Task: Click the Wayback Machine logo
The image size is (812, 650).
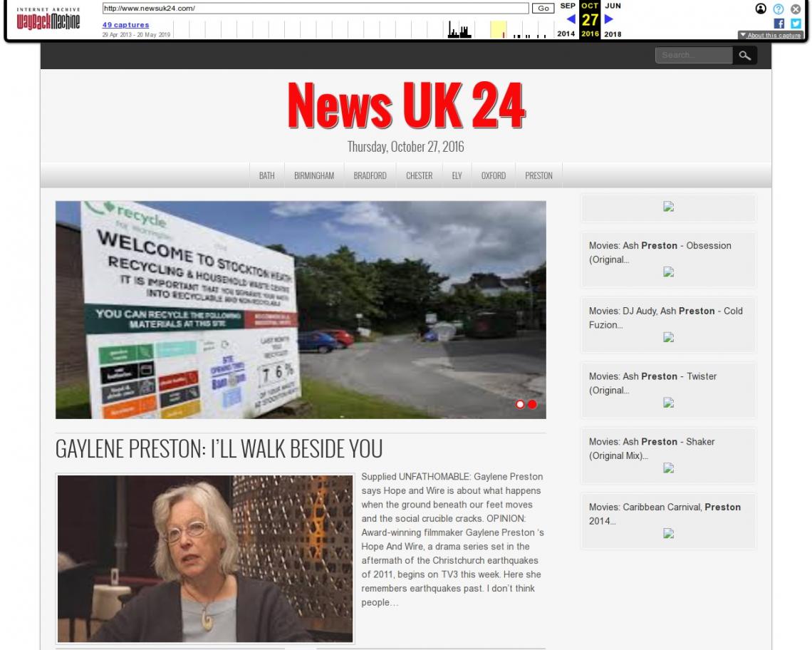Action: point(48,18)
